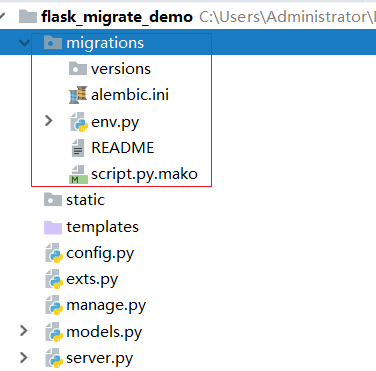Click the exts.py Python icon
The image size is (376, 371).
[x=54, y=279]
